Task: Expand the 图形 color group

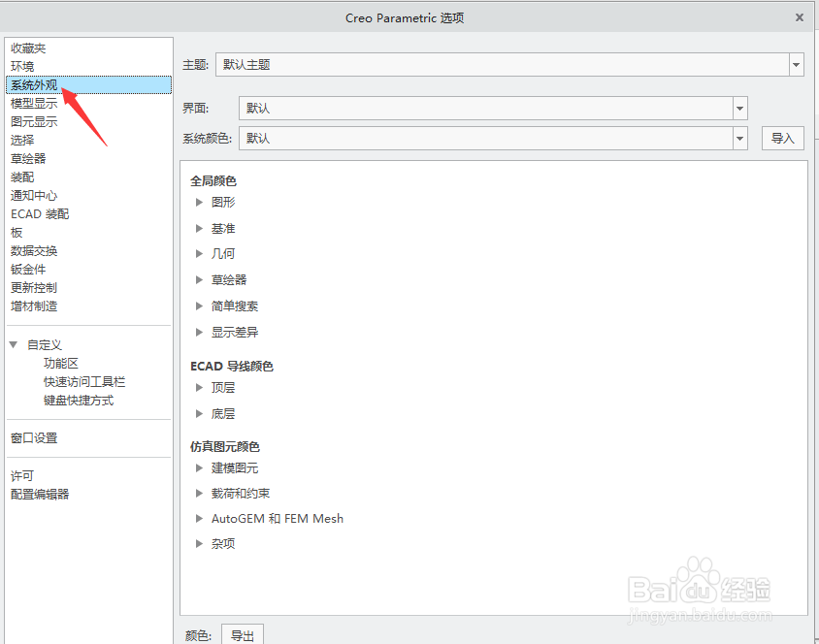Action: [199, 202]
